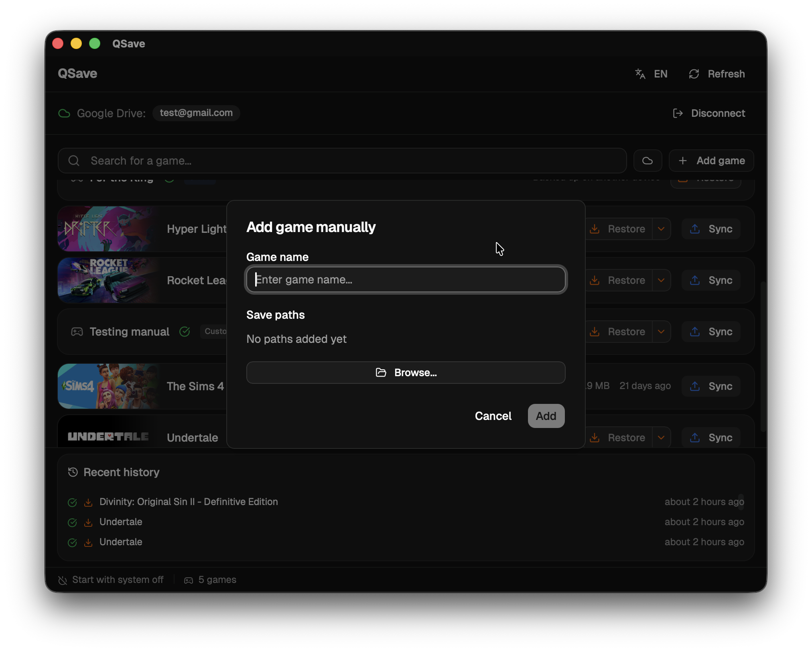Click the Recent history scrollbar thumb

point(741,502)
